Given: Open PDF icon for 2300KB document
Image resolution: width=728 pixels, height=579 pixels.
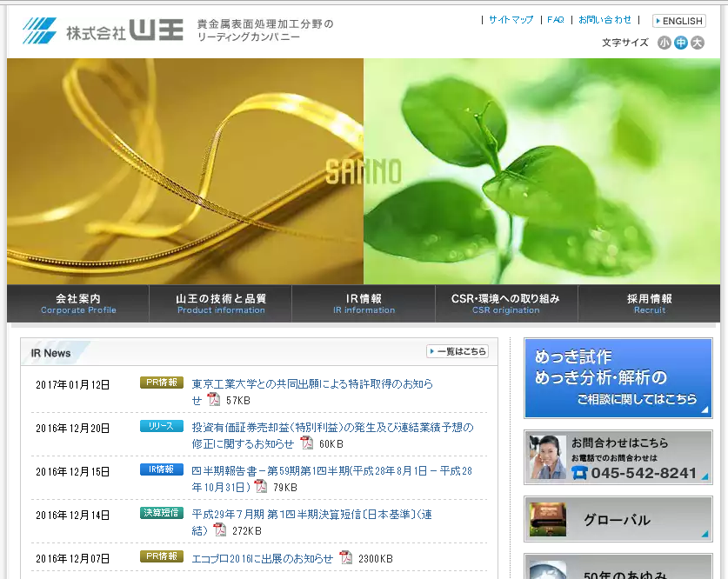Looking at the screenshot, I should coord(346,557).
